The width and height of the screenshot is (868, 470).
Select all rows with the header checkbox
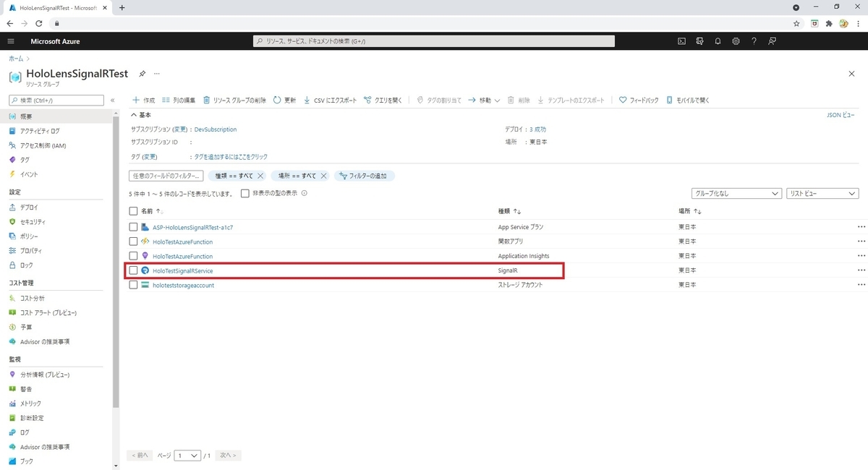(x=133, y=211)
